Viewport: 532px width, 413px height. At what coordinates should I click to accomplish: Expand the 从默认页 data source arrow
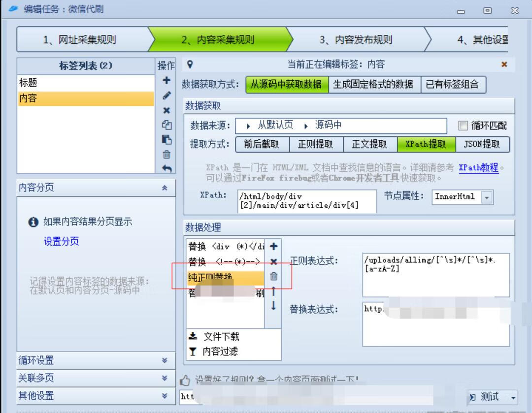(x=248, y=126)
